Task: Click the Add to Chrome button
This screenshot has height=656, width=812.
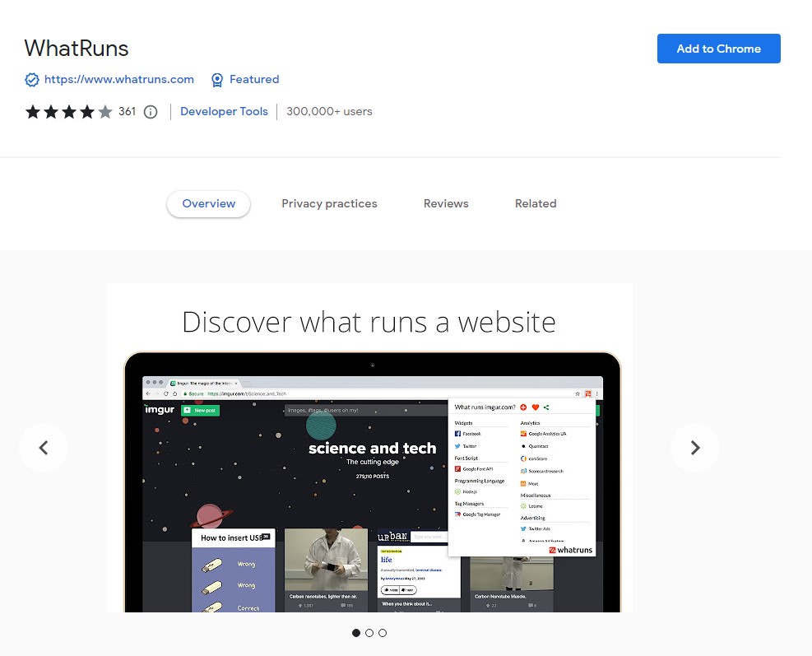Action: [718, 49]
